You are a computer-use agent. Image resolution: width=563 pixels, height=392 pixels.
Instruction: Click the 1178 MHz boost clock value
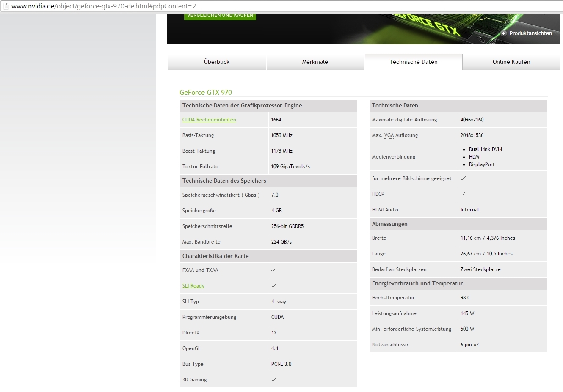(x=282, y=151)
